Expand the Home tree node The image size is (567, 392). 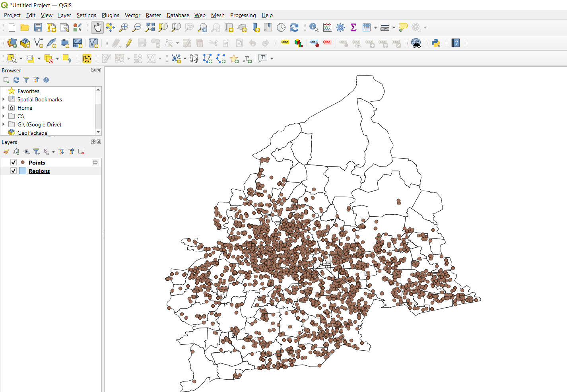[4, 108]
